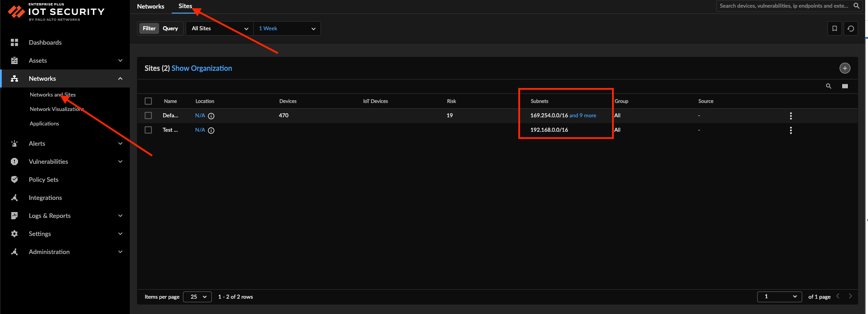Open the column chooser icon
This screenshot has width=868, height=314.
[845, 86]
